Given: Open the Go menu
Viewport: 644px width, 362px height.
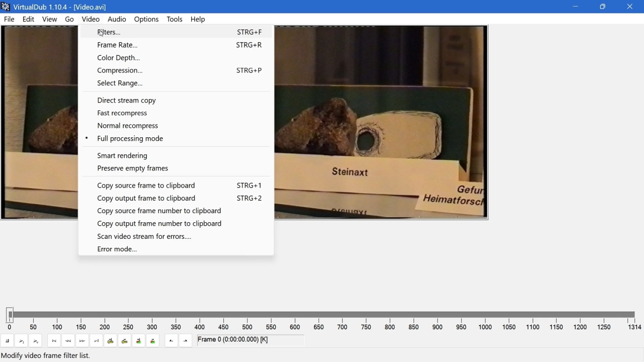Looking at the screenshot, I should (x=69, y=19).
